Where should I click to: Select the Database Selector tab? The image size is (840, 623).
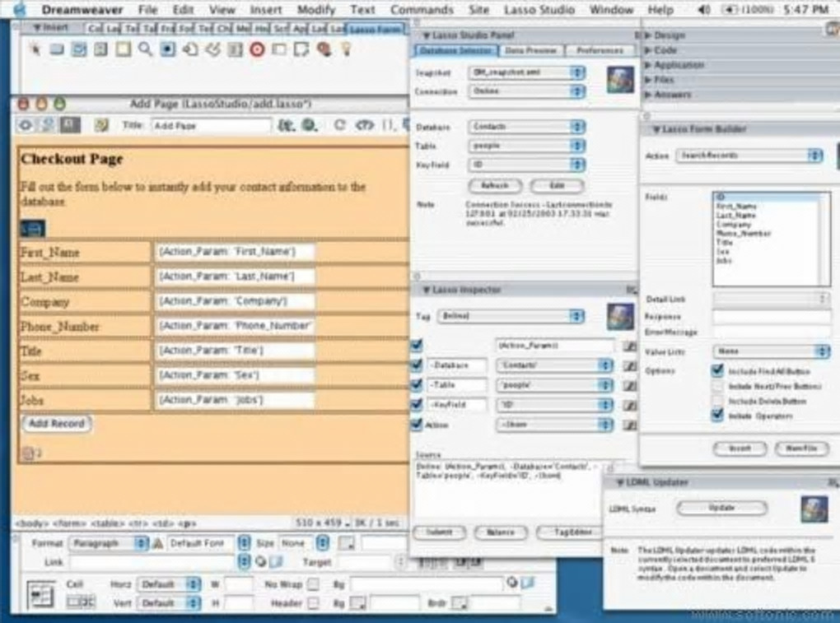click(x=455, y=50)
